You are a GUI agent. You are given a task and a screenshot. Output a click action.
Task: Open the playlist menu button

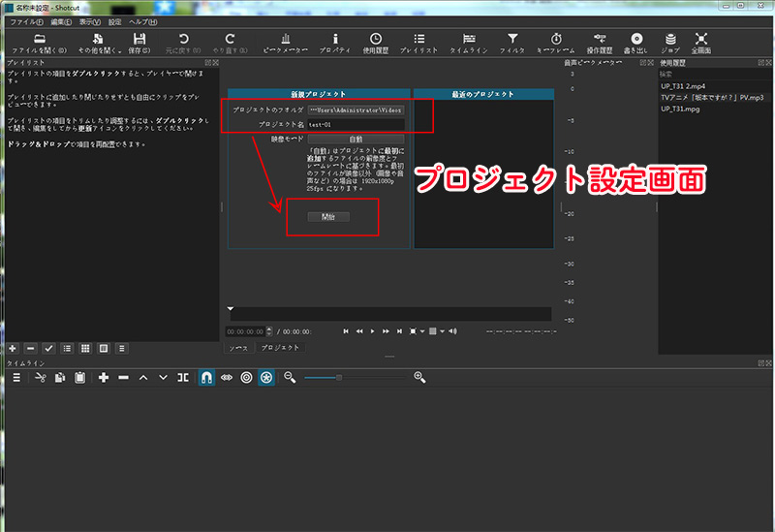tap(122, 349)
